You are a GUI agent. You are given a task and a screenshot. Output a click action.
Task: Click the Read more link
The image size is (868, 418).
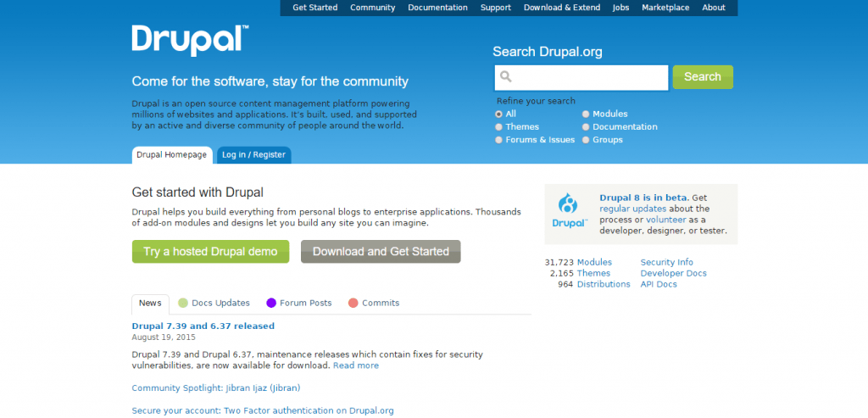(x=356, y=366)
